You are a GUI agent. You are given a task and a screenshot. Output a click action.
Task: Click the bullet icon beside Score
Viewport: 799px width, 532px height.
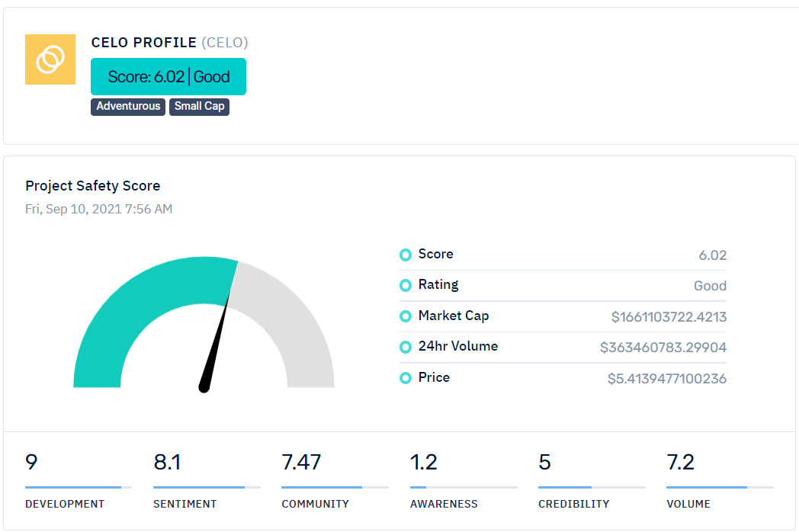pyautogui.click(x=406, y=255)
